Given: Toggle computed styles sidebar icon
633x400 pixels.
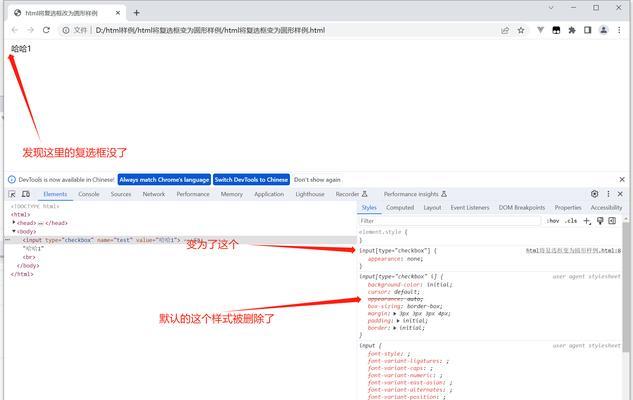Looking at the screenshot, I should pyautogui.click(x=612, y=221).
